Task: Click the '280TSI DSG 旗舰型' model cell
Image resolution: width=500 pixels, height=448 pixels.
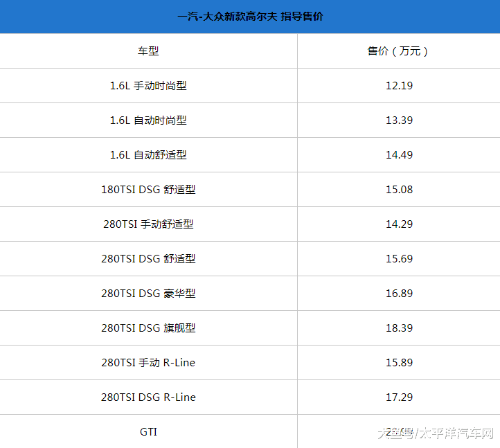Action: 148,328
